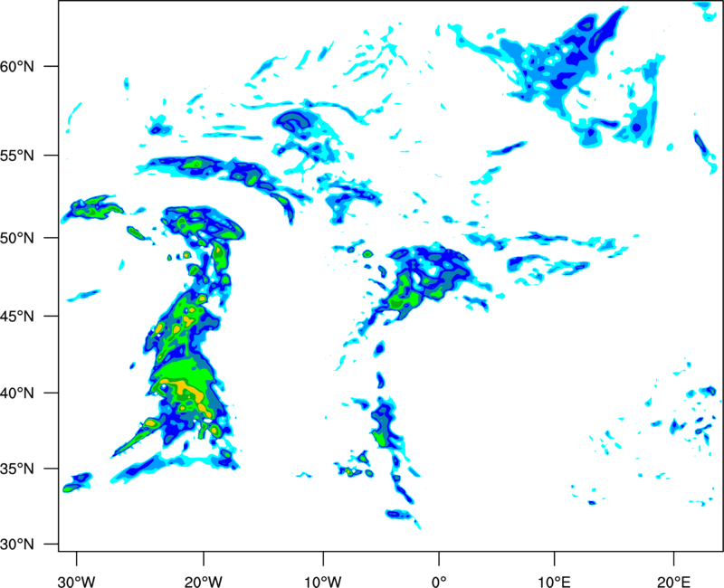Screen dimensions: 724x588
Task: Click the 20°W longitude label
Action: [204, 582]
